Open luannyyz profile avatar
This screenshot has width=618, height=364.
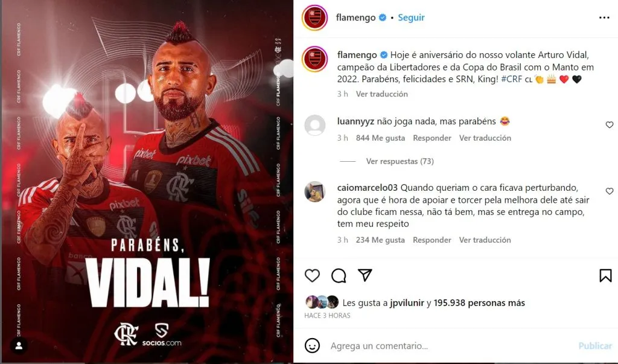click(315, 125)
